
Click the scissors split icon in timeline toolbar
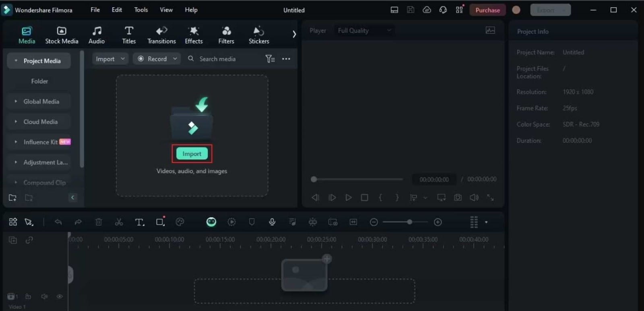point(119,222)
